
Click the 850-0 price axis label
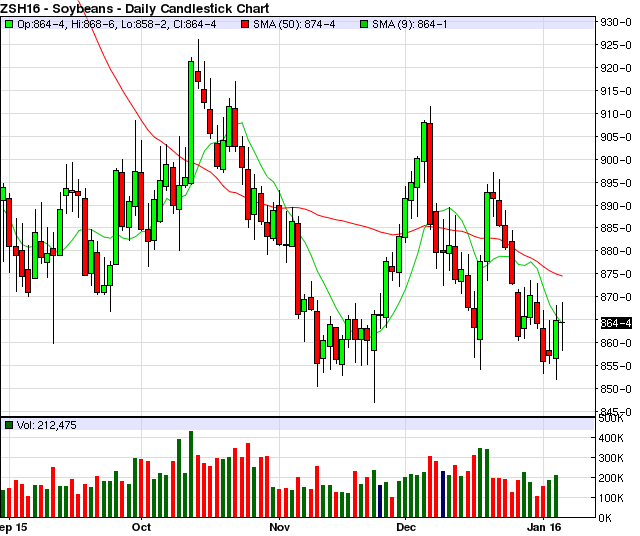click(x=616, y=389)
